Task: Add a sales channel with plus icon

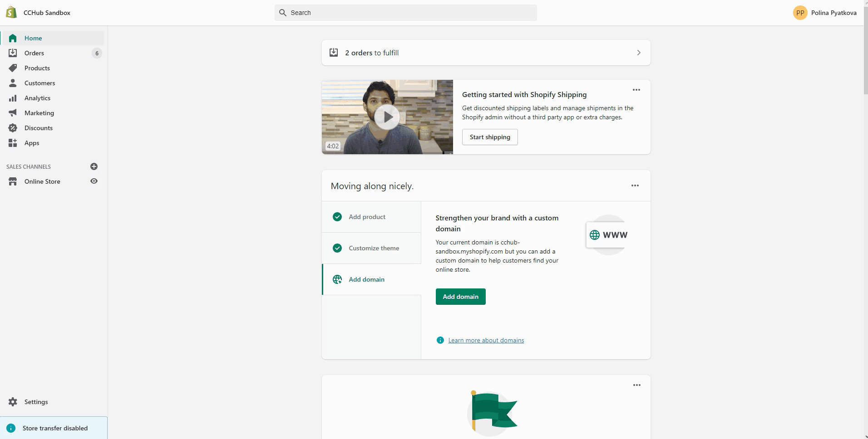Action: click(94, 166)
